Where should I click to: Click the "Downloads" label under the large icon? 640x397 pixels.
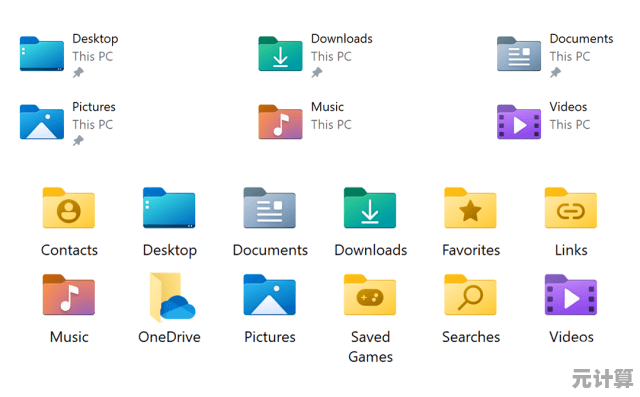371,250
